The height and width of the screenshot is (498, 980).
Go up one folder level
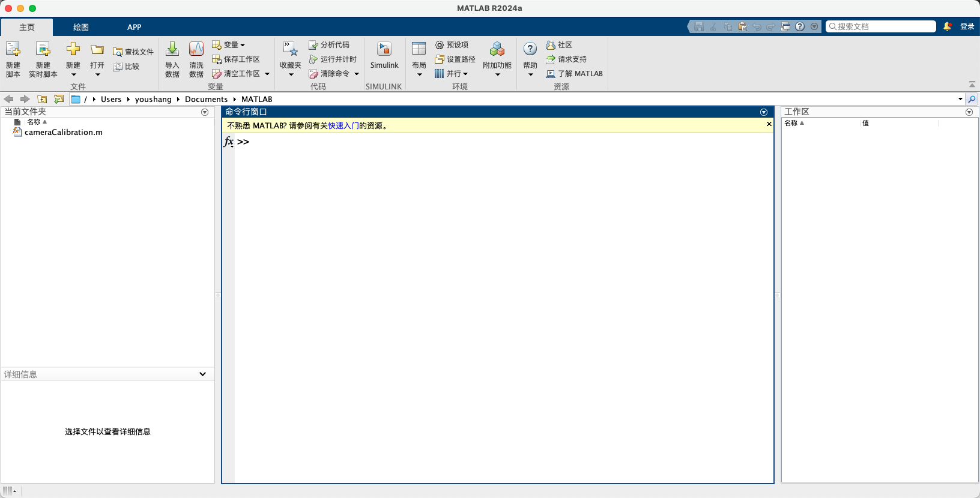tap(42, 99)
